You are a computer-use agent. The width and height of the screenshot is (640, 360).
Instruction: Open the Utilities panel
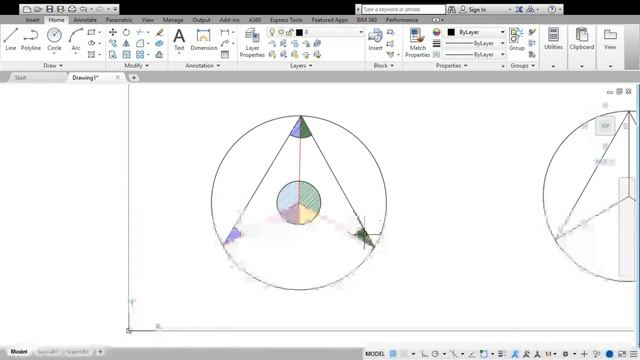pos(553,40)
